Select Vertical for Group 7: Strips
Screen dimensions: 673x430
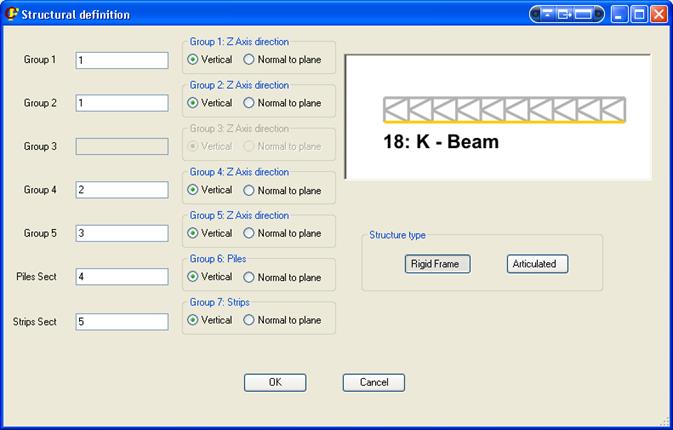(x=210, y=320)
